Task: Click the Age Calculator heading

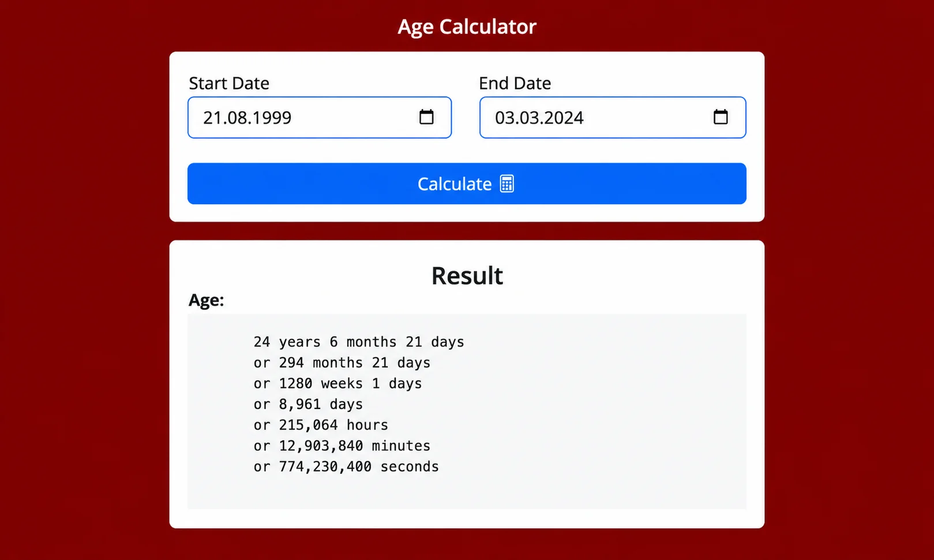Action: (467, 27)
